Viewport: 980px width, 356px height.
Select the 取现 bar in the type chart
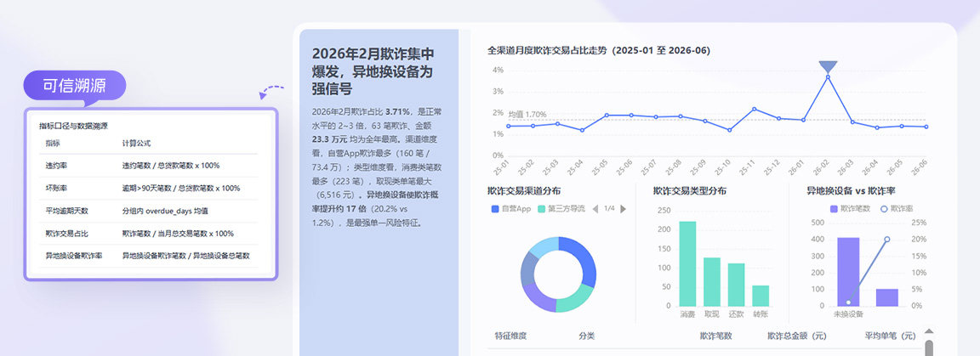tap(712, 282)
